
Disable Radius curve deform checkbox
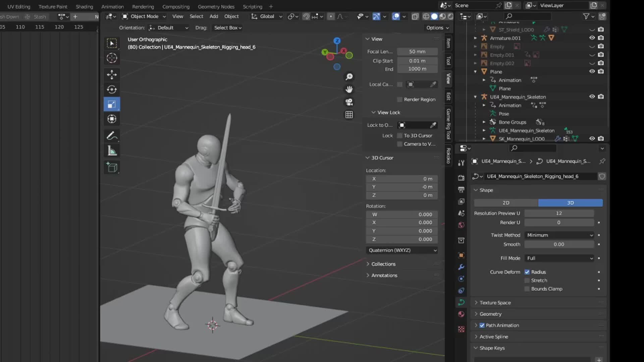527,272
